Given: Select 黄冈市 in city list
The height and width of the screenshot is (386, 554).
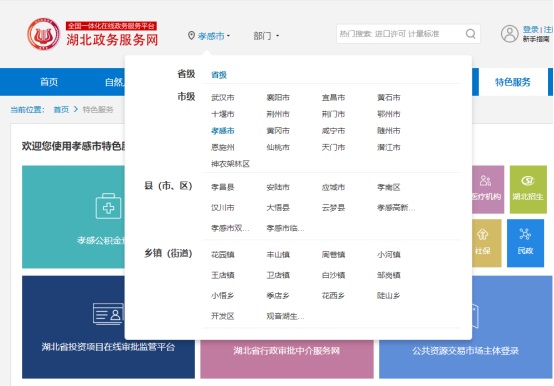Looking at the screenshot, I should [x=278, y=131].
